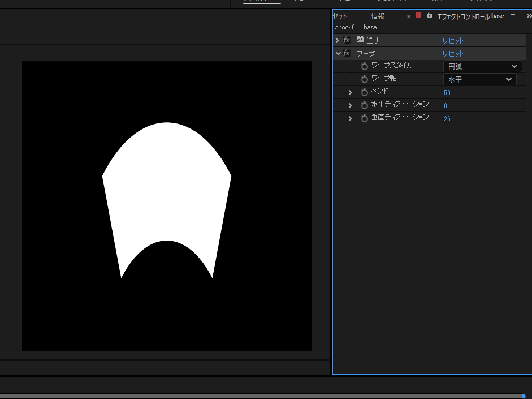Screen dimensions: 532x399
Task: Toggle the 塗り effect fx switch
Action: (347, 40)
